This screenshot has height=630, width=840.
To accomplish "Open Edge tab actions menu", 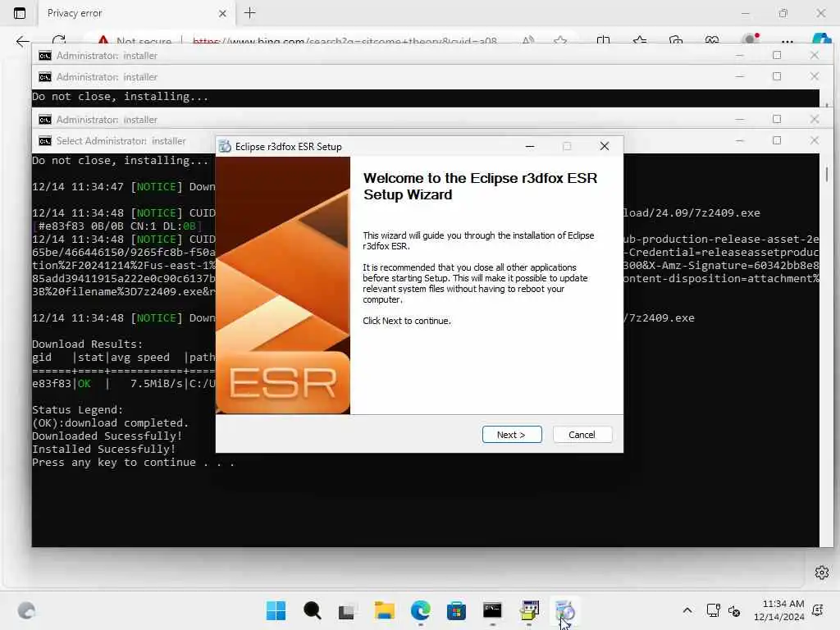I will [20, 13].
